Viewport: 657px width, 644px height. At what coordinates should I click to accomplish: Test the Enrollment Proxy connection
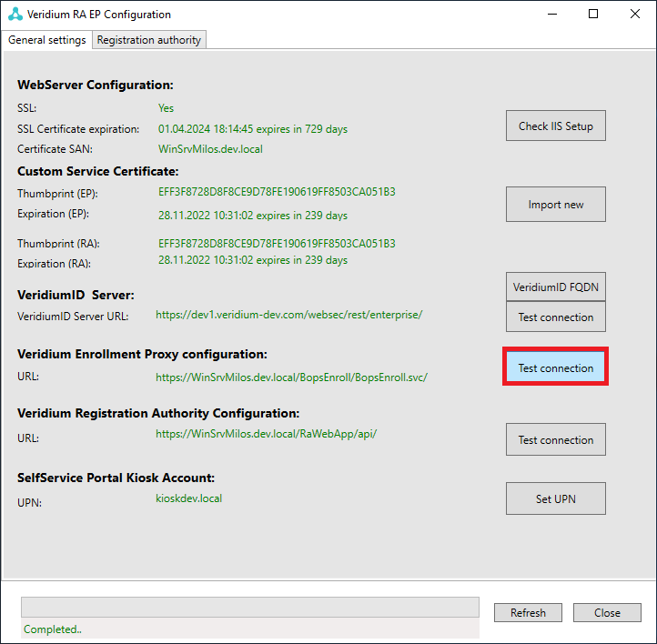(x=555, y=368)
